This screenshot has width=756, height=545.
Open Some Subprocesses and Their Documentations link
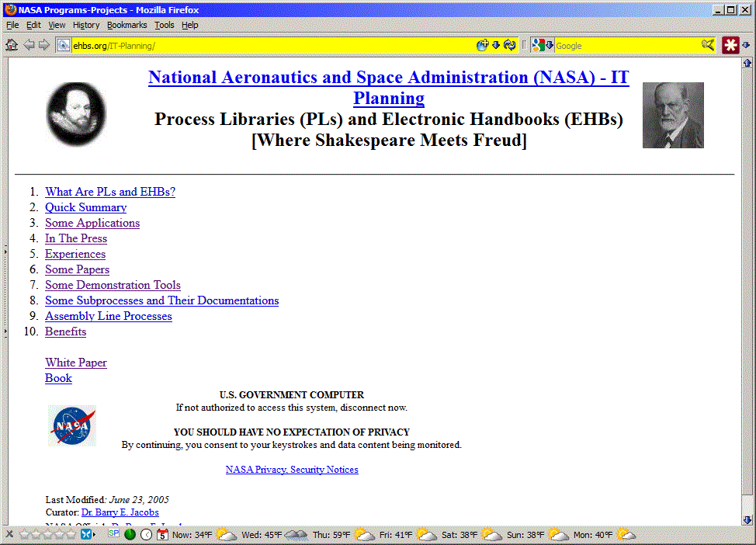coord(162,300)
